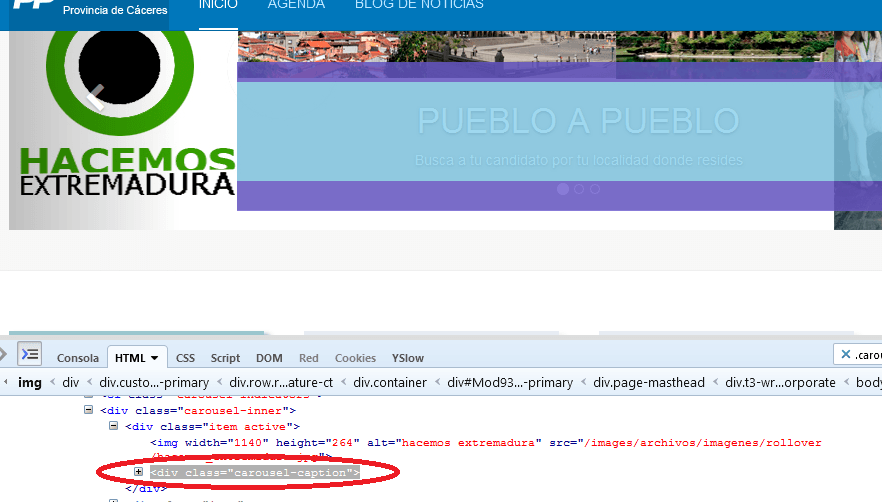
Task: Select the plain div breadcrumb after img
Action: coord(70,383)
